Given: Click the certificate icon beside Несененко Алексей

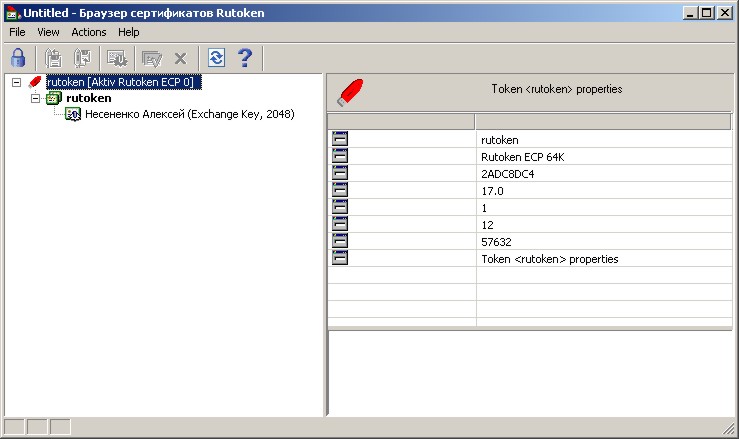Looking at the screenshot, I should pos(73,115).
